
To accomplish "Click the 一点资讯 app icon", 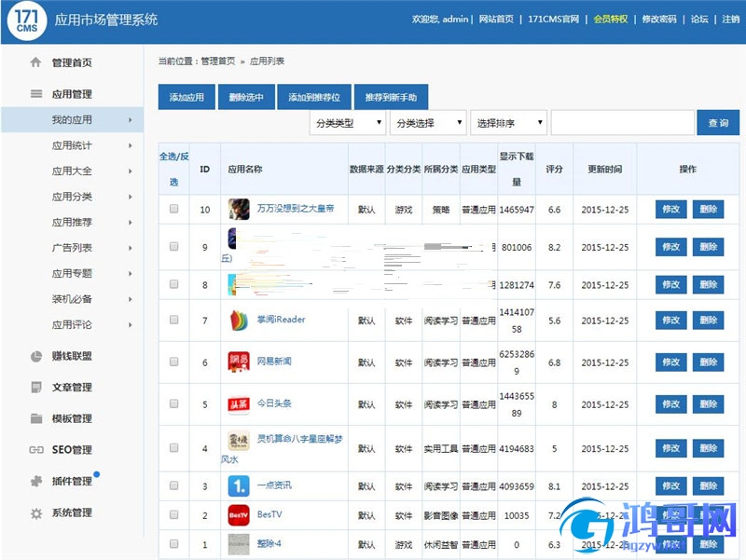I will (239, 485).
